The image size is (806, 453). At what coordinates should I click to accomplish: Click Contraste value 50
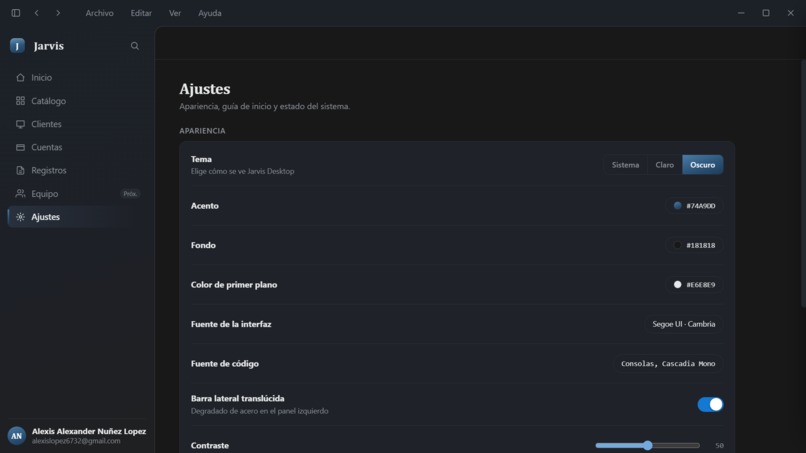[719, 446]
